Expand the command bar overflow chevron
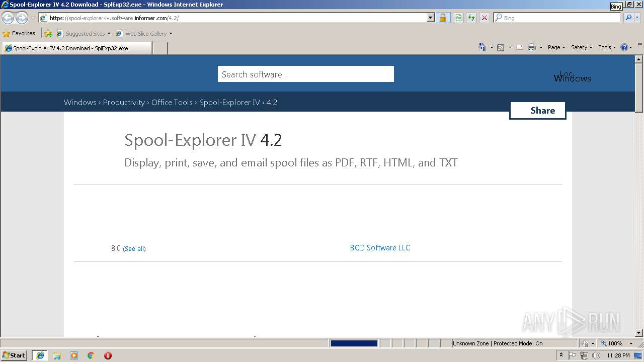644x362 pixels. [x=639, y=44]
